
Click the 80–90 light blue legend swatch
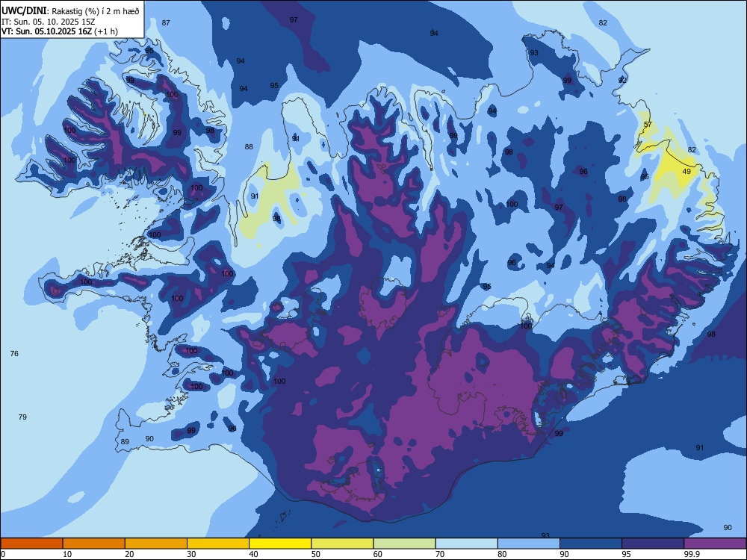(x=529, y=544)
